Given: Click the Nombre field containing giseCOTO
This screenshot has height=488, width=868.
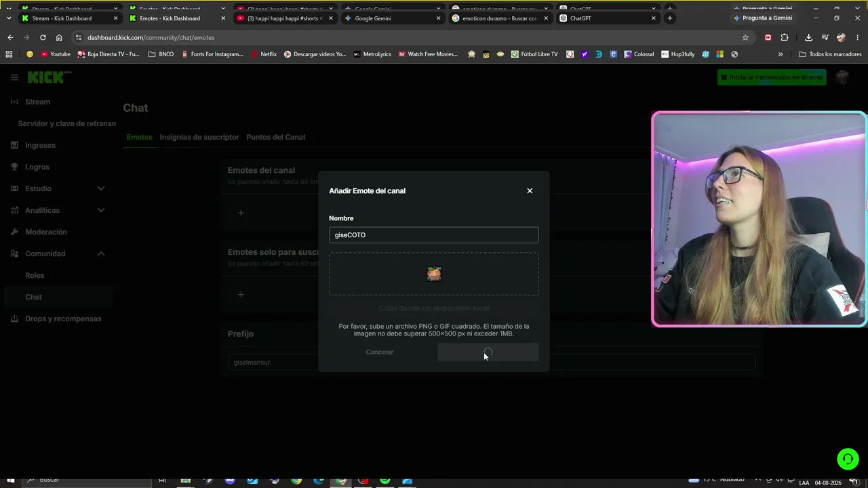Looking at the screenshot, I should click(x=434, y=235).
